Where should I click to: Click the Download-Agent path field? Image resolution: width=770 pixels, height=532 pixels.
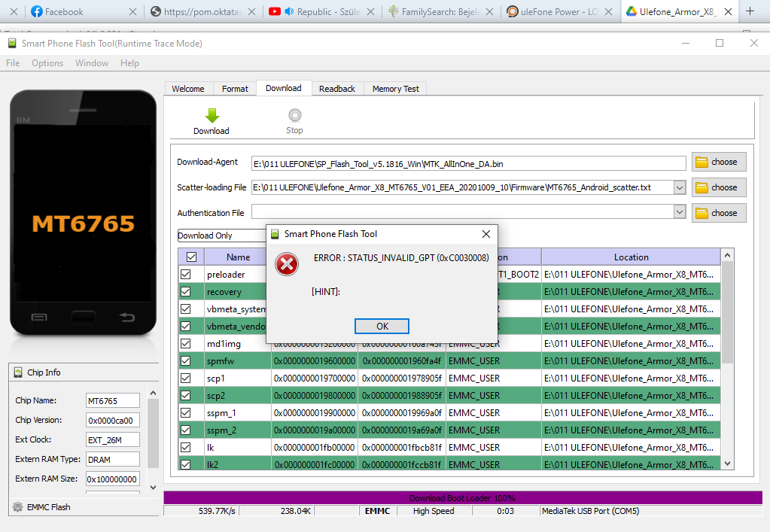[x=468, y=164]
